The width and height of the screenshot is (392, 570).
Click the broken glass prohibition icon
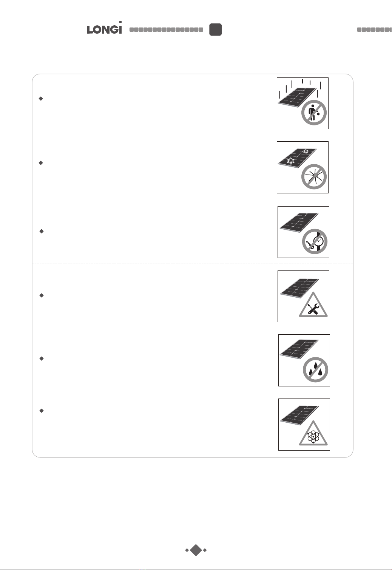tap(314, 177)
